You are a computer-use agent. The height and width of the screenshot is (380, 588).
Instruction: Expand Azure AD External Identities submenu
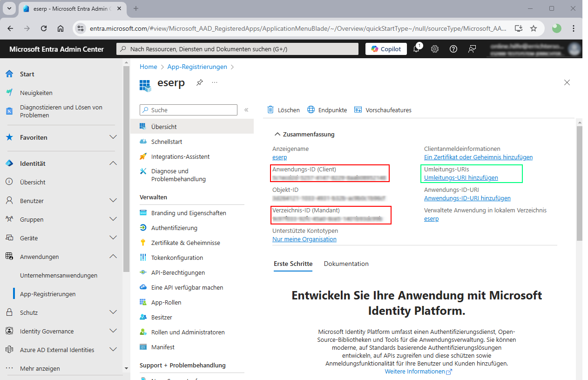(x=113, y=350)
